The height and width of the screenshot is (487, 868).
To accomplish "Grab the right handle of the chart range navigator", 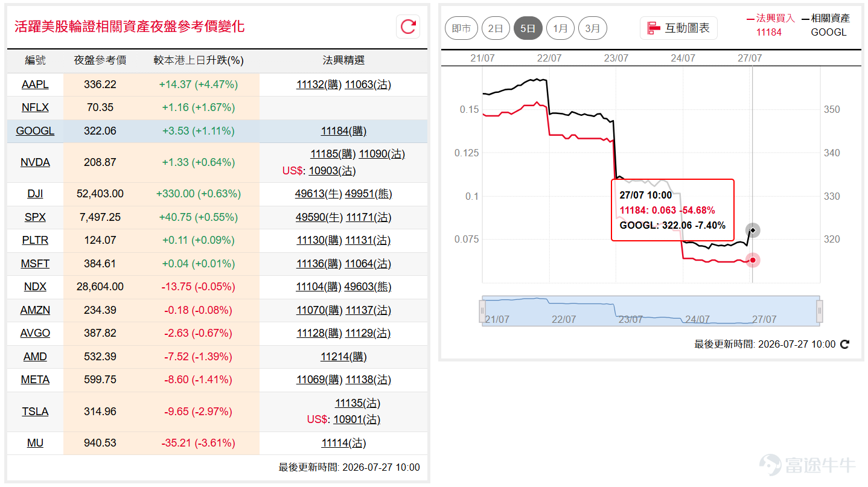I will [820, 311].
